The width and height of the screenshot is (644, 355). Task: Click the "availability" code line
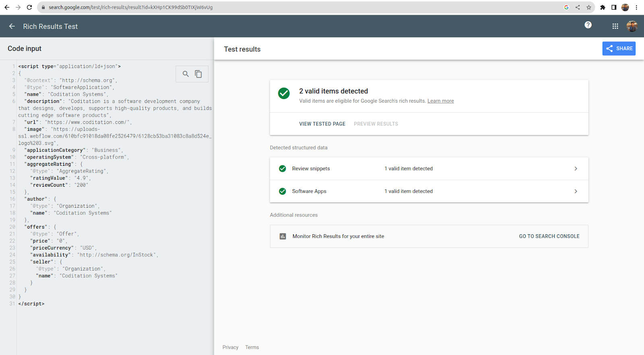pos(94,255)
